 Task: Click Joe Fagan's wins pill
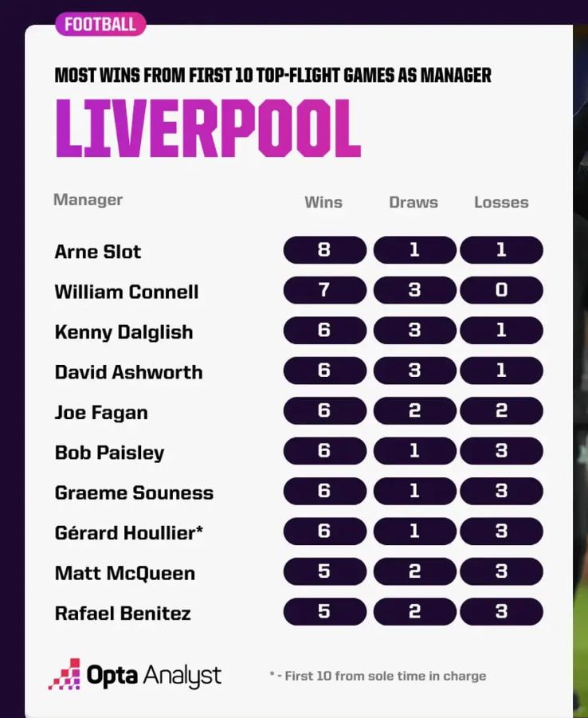[325, 410]
